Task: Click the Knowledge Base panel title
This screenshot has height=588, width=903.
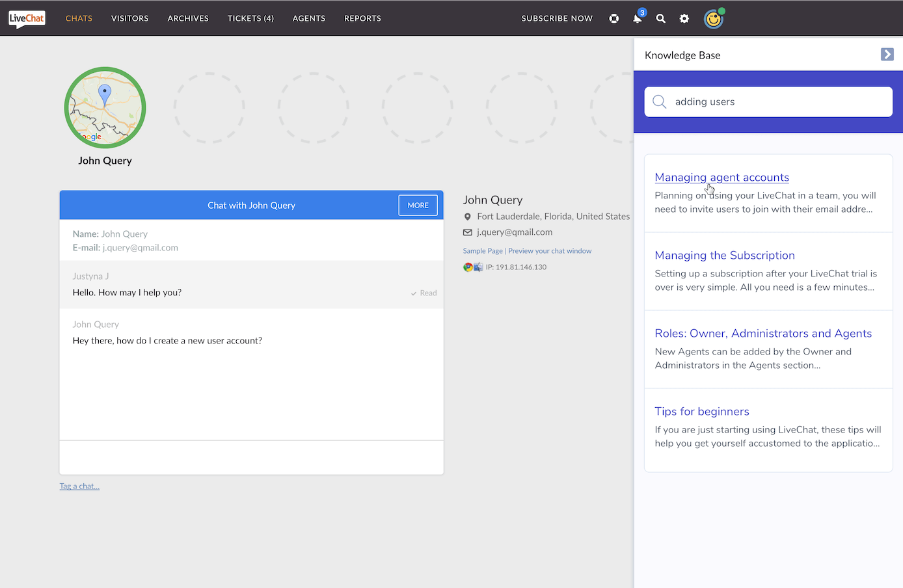Action: [682, 55]
